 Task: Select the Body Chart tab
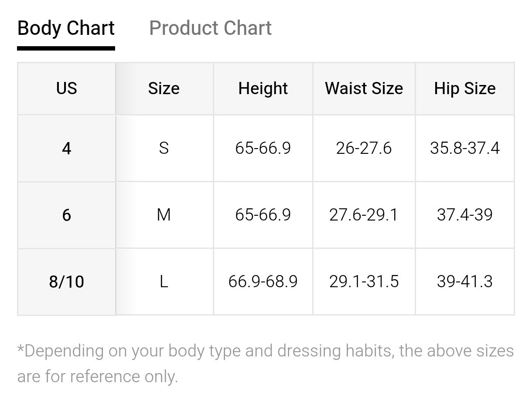tap(66, 28)
